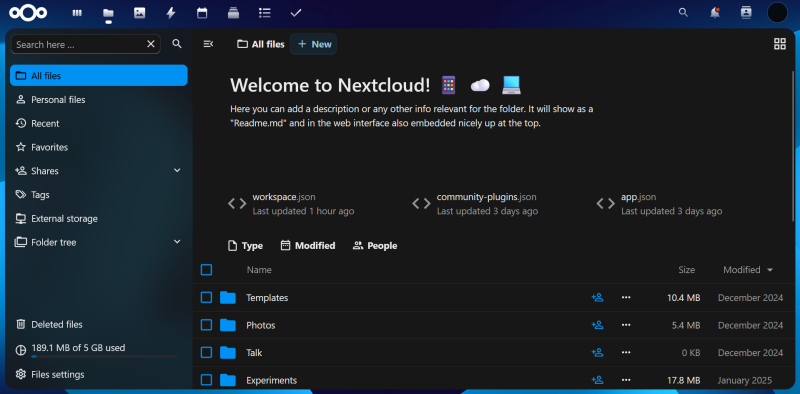
Task: Click the file list vertical scrollbar
Action: pos(792,145)
